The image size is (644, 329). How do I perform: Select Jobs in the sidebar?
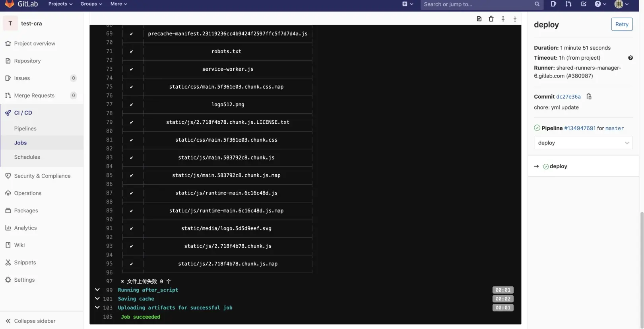[20, 143]
